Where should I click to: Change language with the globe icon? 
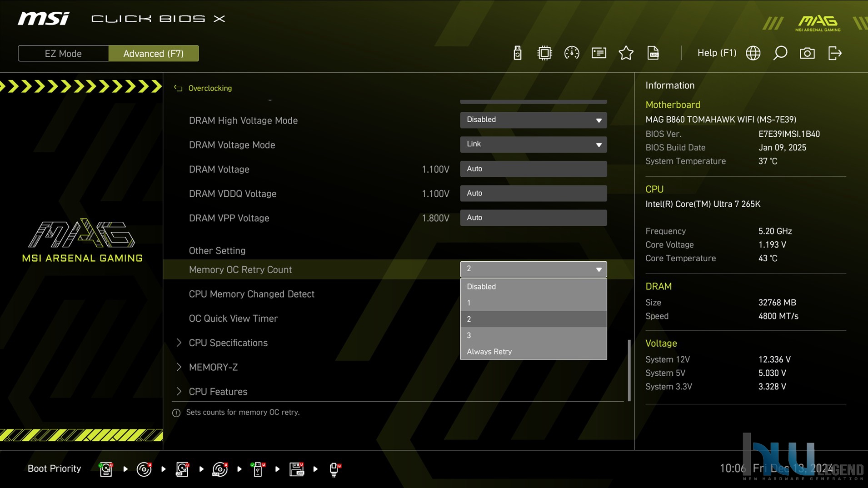coord(753,53)
